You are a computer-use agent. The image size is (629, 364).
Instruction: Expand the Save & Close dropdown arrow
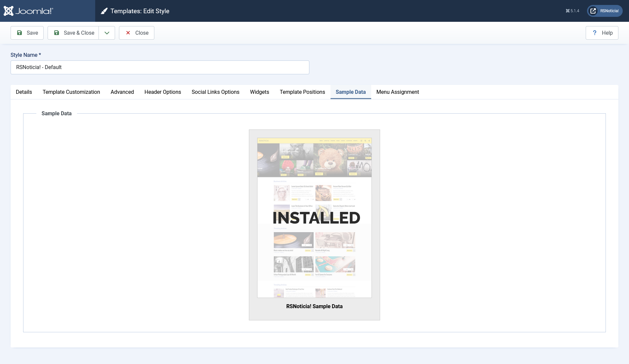click(107, 33)
